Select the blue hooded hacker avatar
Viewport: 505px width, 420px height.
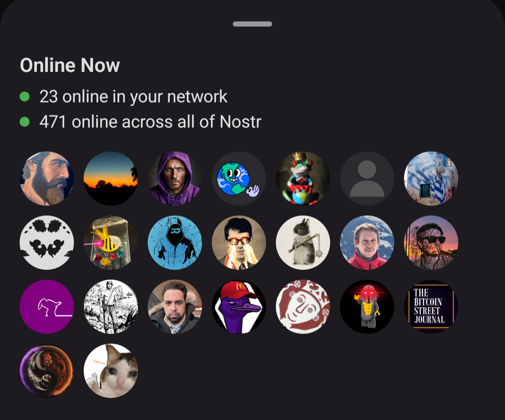click(x=175, y=243)
